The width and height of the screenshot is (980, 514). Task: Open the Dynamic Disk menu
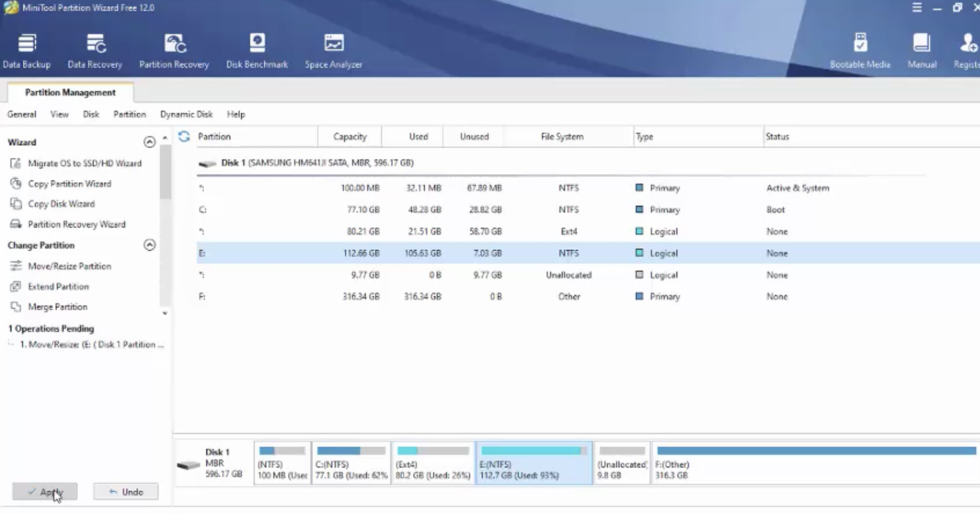click(x=186, y=114)
